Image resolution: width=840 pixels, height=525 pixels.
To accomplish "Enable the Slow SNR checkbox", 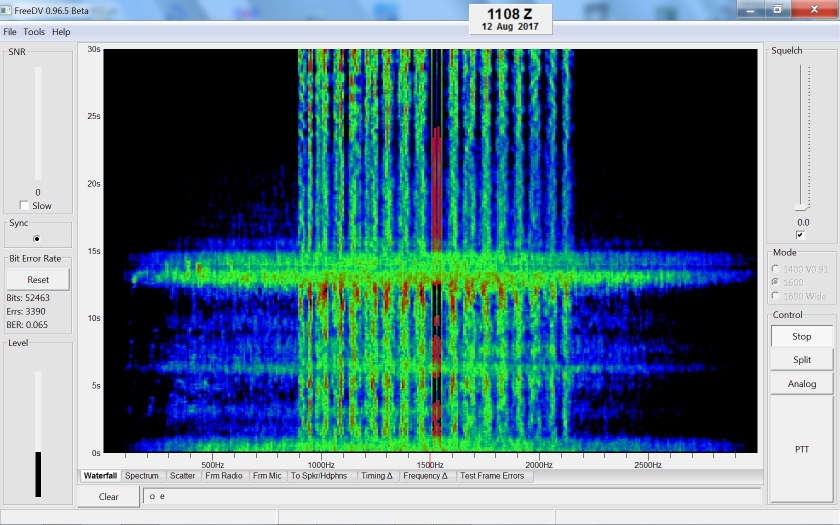I will click(25, 206).
